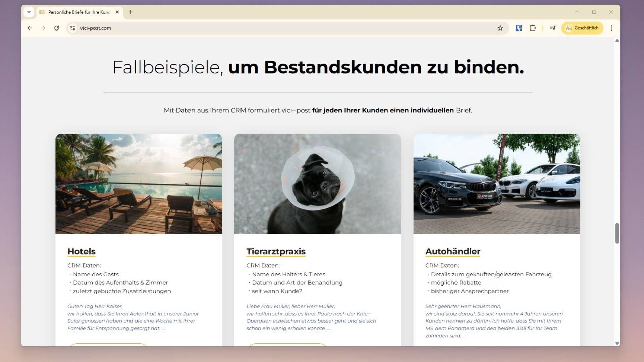Click 'Name des Gasts' bullet text
Image resolution: width=644 pixels, height=362 pixels.
[x=96, y=274]
